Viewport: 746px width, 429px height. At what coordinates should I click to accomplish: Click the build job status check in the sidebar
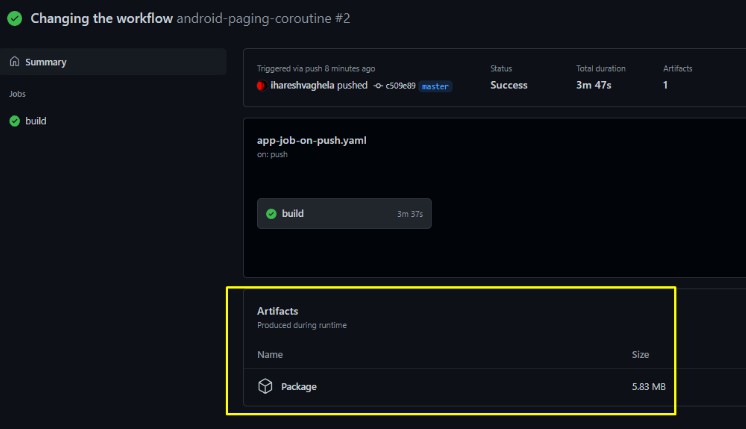pyautogui.click(x=15, y=121)
